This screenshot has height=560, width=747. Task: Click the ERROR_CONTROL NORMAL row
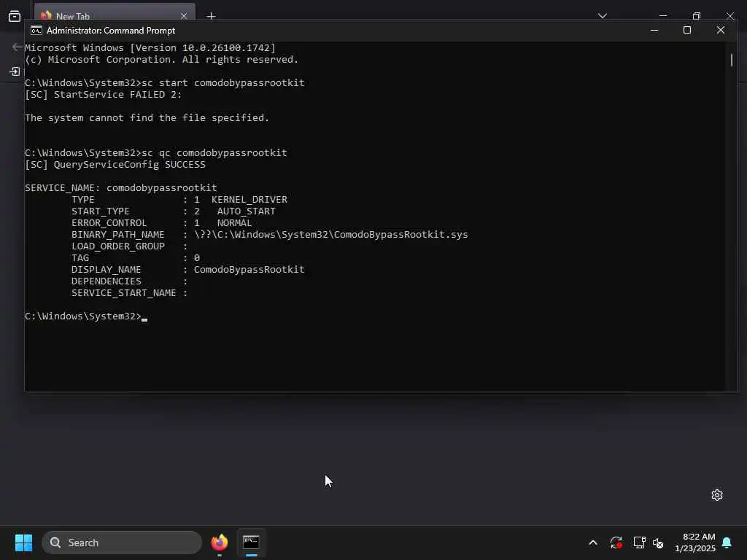161,223
